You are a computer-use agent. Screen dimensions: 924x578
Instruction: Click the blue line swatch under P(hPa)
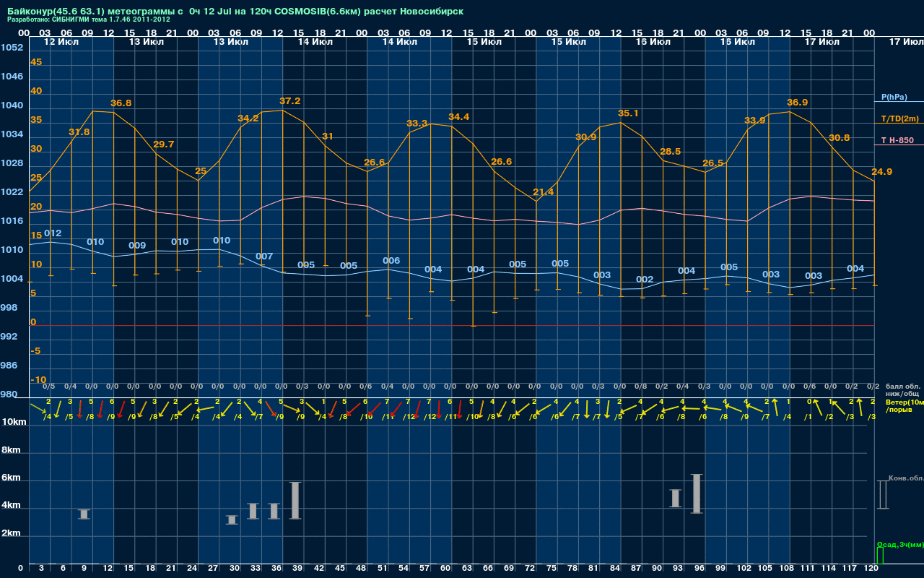[x=899, y=103]
